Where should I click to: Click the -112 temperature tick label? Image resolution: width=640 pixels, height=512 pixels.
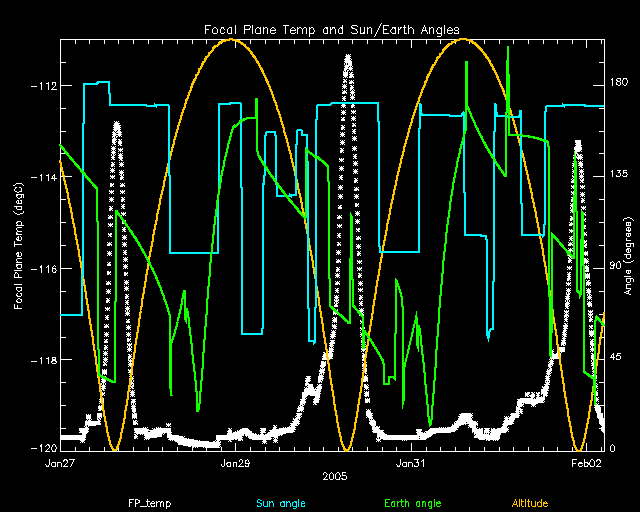(x=43, y=86)
